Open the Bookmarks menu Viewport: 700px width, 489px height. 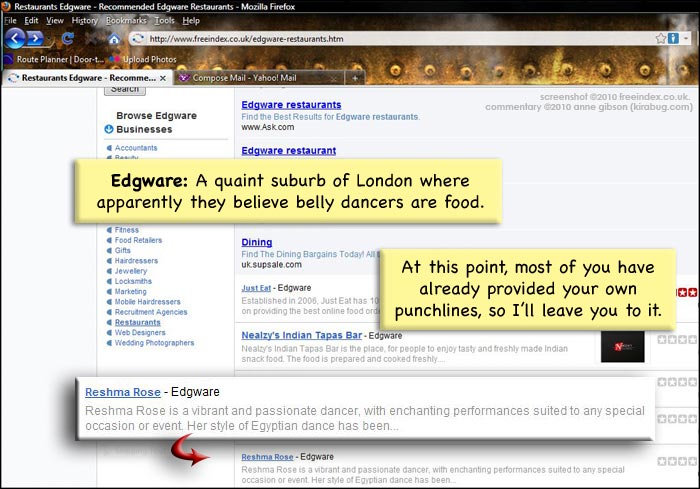(126, 21)
